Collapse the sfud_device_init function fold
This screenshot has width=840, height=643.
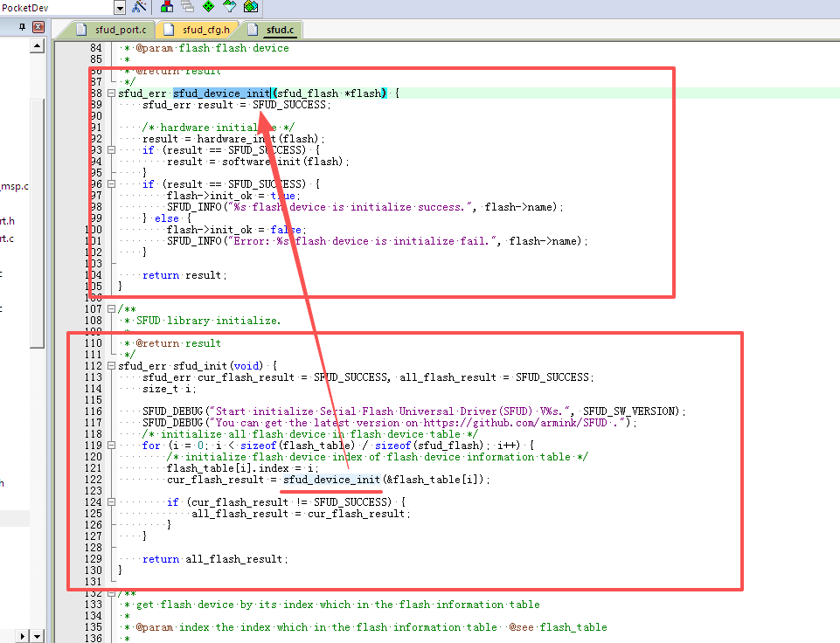click(111, 93)
